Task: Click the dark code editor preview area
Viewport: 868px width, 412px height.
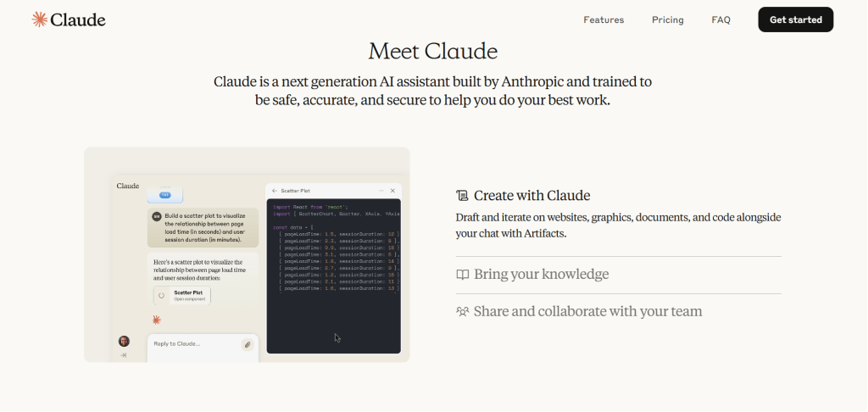Action: click(334, 276)
